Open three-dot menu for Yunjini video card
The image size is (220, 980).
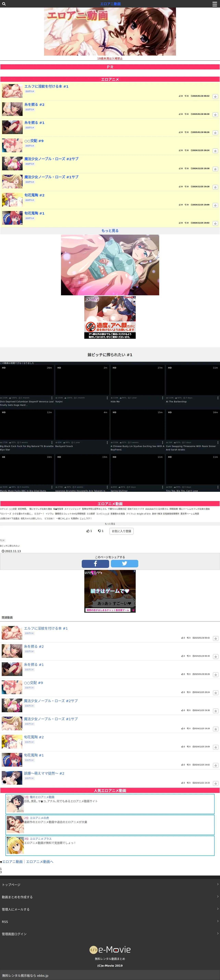pyautogui.click(x=107, y=398)
